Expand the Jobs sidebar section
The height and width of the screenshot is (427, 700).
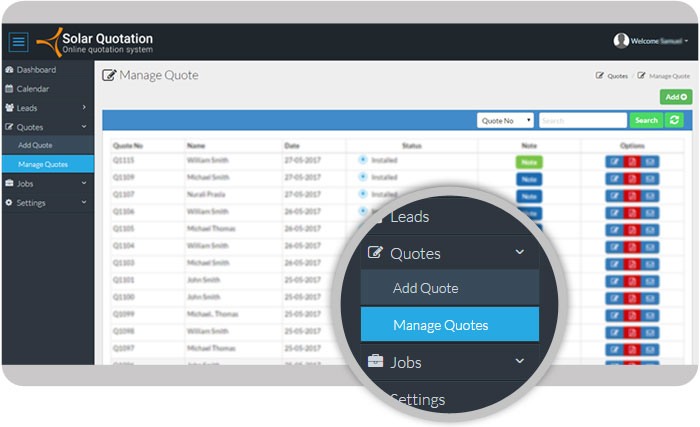pos(45,183)
